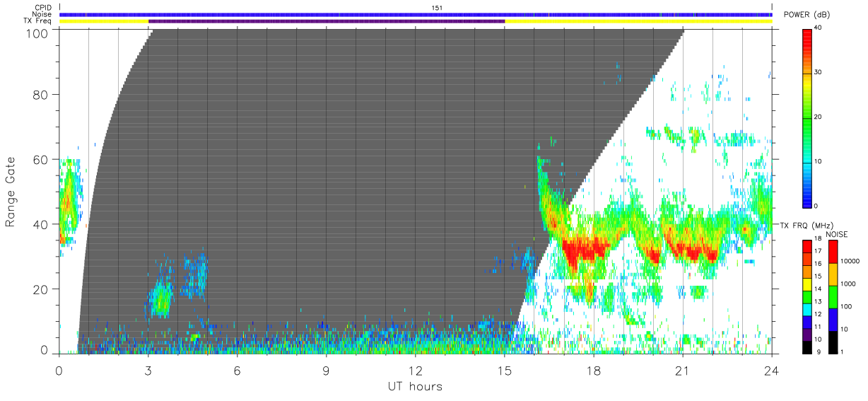Click the 14 label on TX FRQ scale
Viewport: 868px width, 401px height.
[x=819, y=289]
